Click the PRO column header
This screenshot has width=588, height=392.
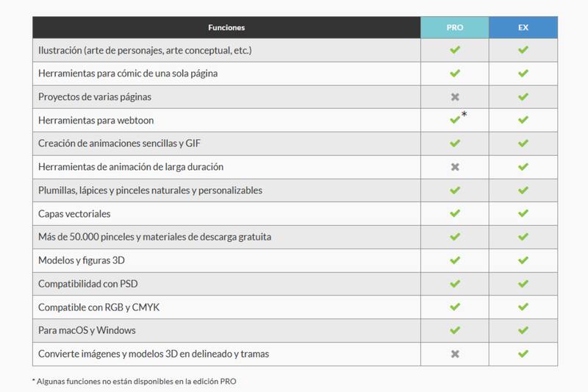tap(455, 27)
